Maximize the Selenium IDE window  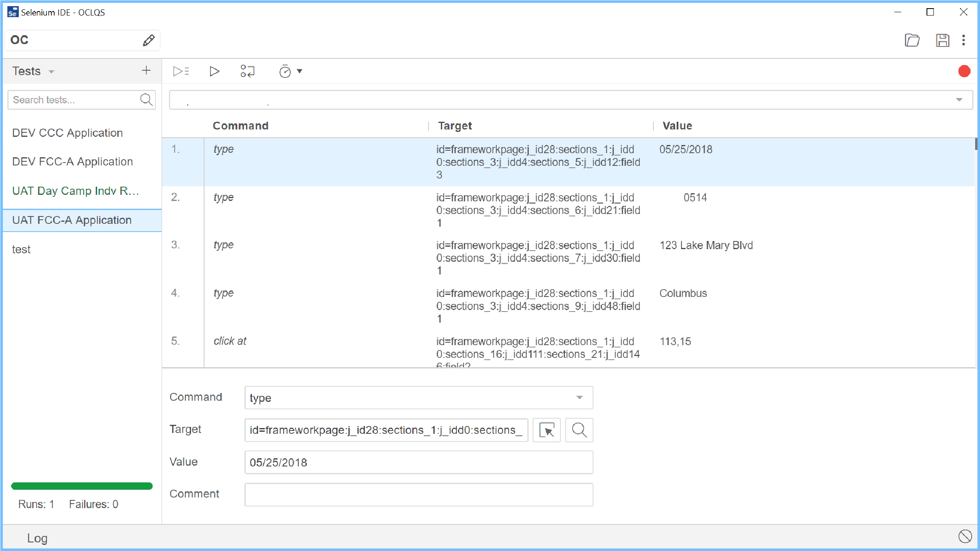pyautogui.click(x=930, y=12)
